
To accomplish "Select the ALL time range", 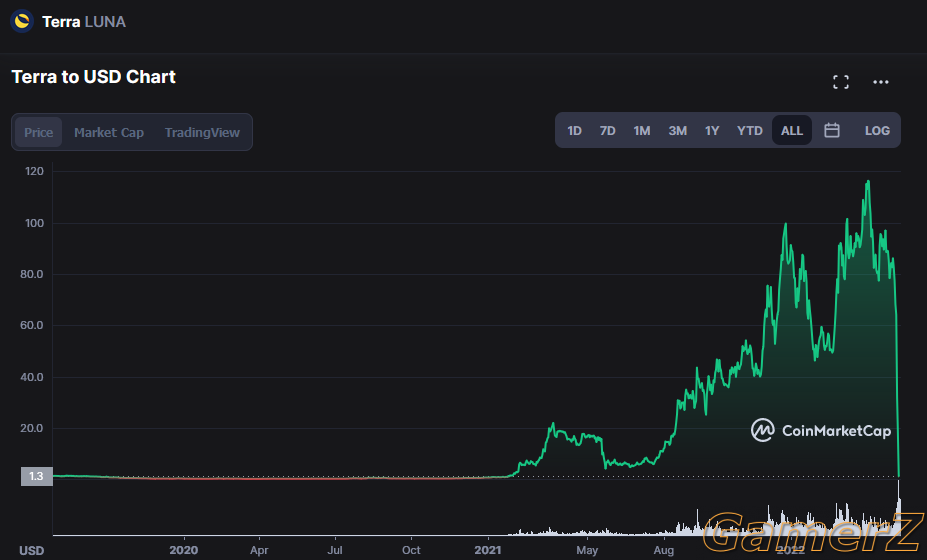I will [x=792, y=131].
